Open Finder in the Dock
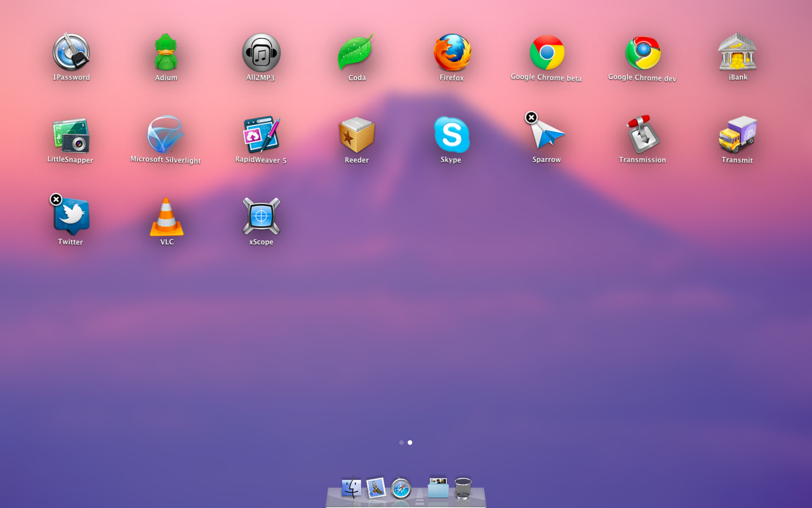Viewport: 812px width, 508px height. click(x=351, y=488)
